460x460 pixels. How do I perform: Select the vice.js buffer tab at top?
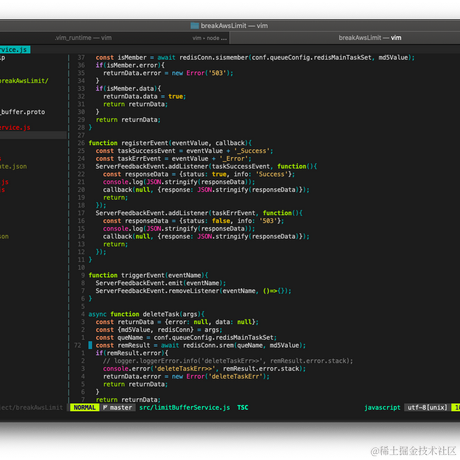click(x=15, y=50)
